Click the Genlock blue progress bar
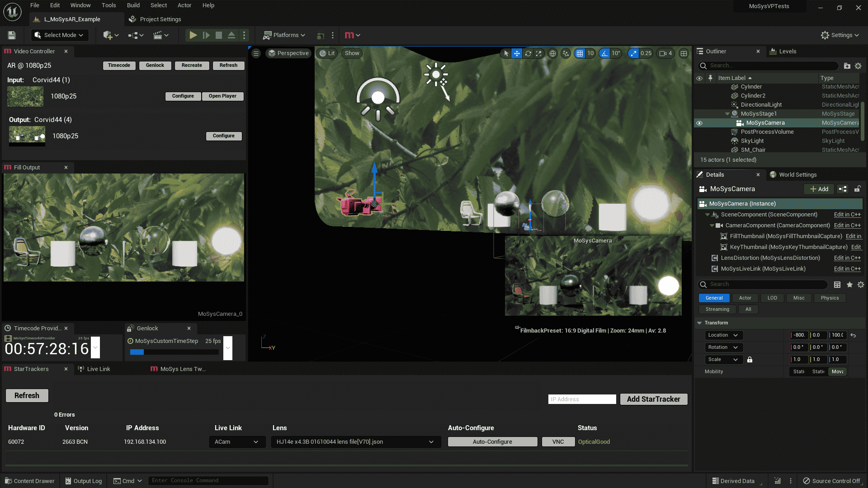This screenshot has height=488, width=868. [x=137, y=352]
